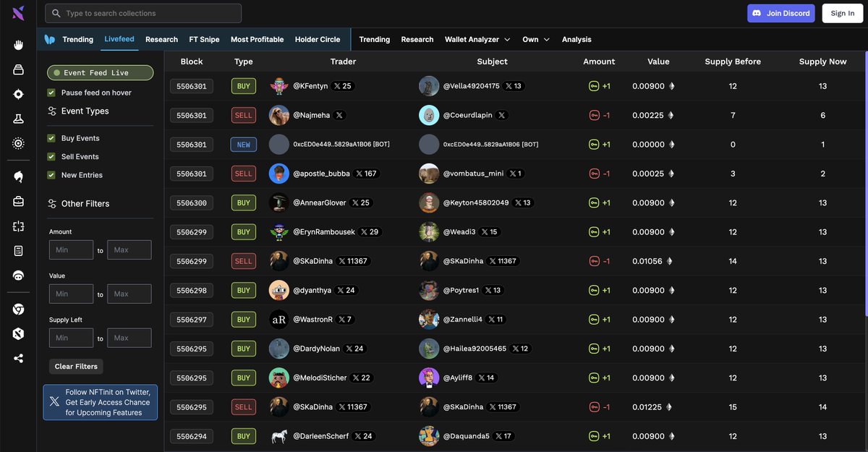
Task: Uncheck the New Entries checkbox
Action: pyautogui.click(x=51, y=175)
